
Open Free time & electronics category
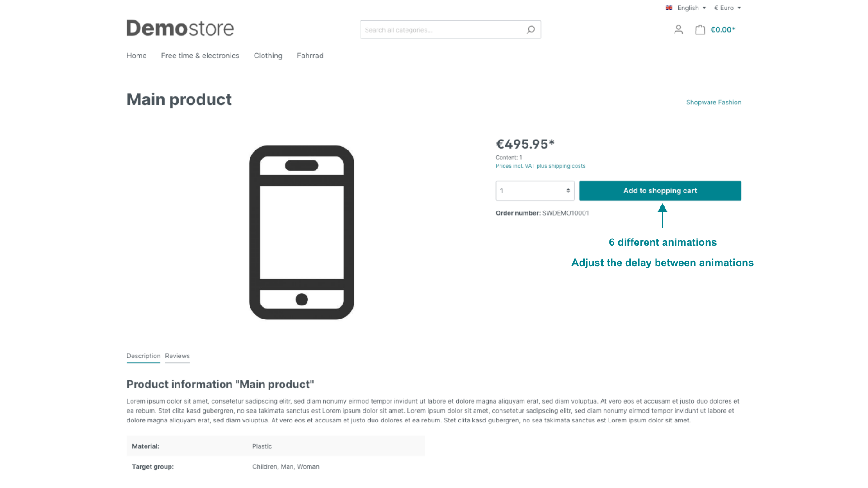[x=200, y=56]
